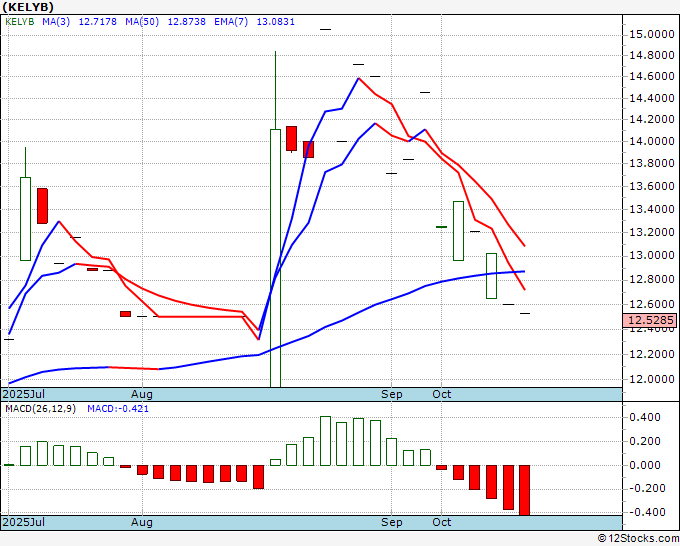Click the EMA(7) legend label
Screen dimensions: 680x546
231,21
